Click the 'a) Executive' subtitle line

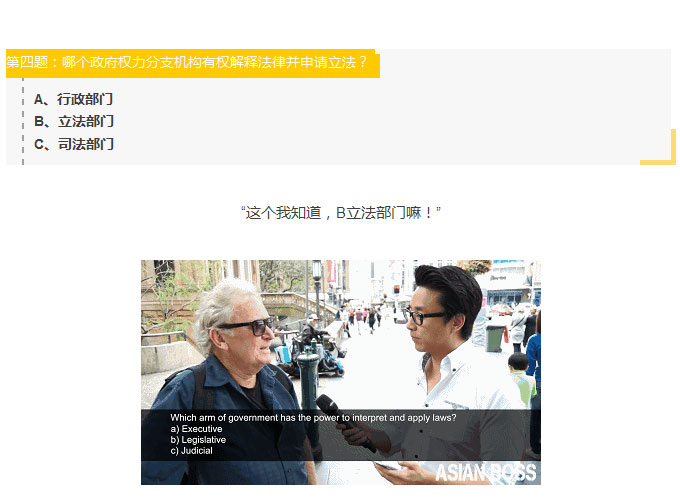point(196,429)
